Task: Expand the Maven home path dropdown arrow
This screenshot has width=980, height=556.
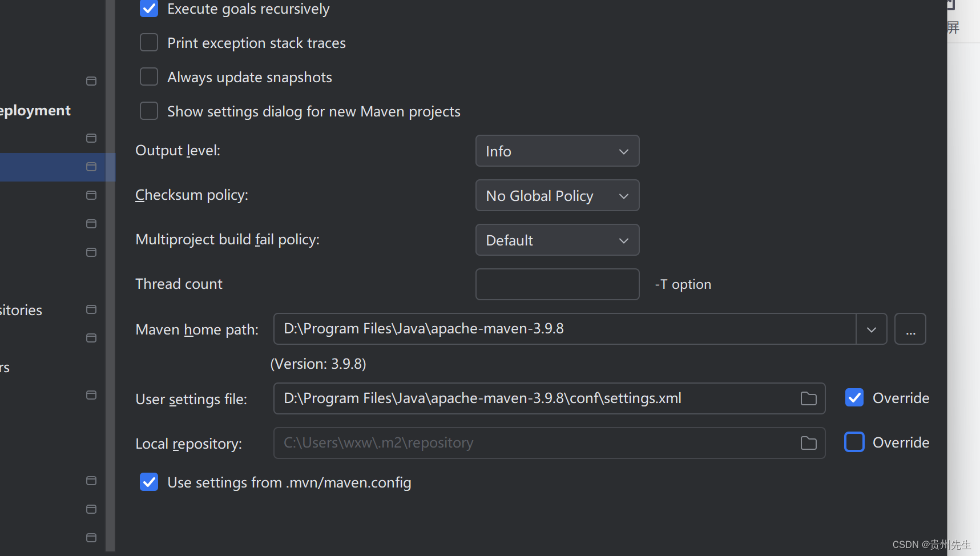Action: point(871,329)
